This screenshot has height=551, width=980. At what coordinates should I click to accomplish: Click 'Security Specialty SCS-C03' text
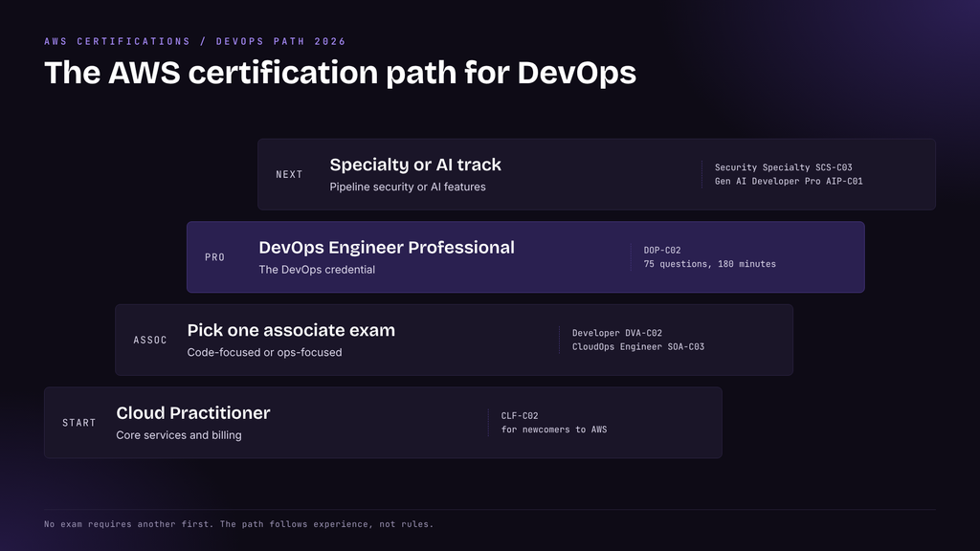[x=783, y=167]
